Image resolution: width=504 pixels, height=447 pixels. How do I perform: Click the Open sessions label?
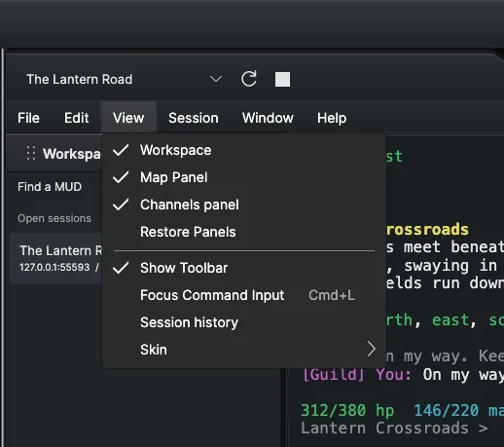pyautogui.click(x=54, y=218)
